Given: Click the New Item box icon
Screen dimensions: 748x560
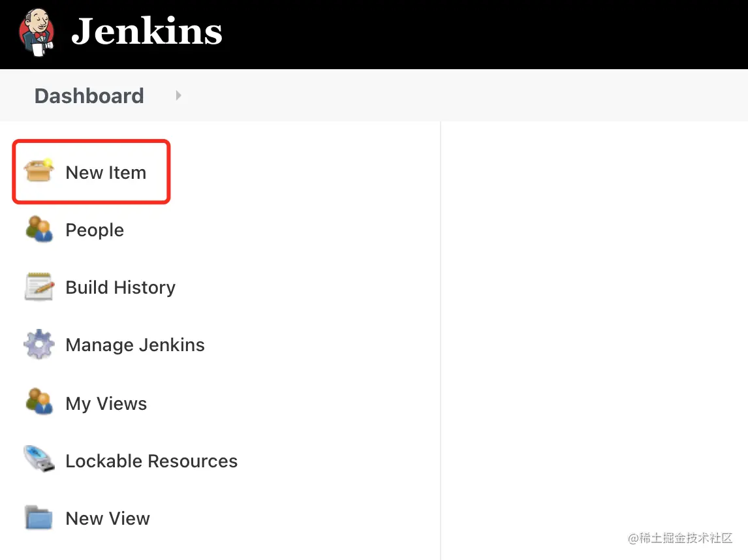Looking at the screenshot, I should coord(39,172).
